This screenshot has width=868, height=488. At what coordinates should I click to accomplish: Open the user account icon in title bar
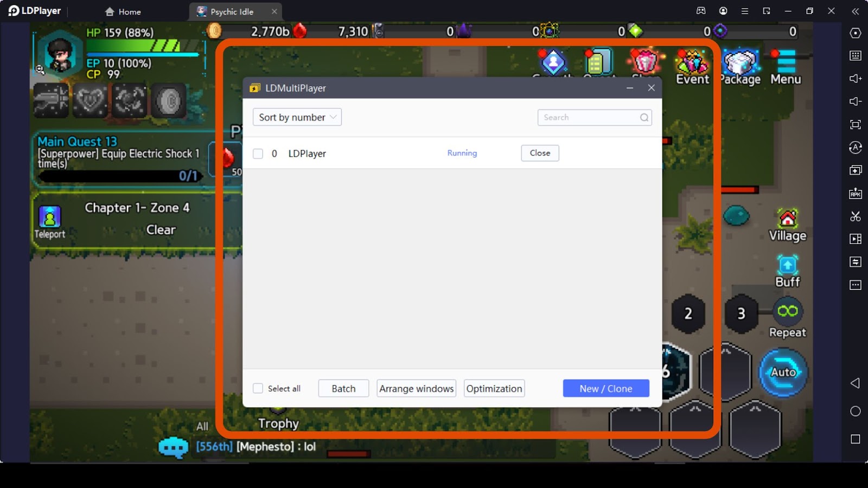pyautogui.click(x=723, y=11)
